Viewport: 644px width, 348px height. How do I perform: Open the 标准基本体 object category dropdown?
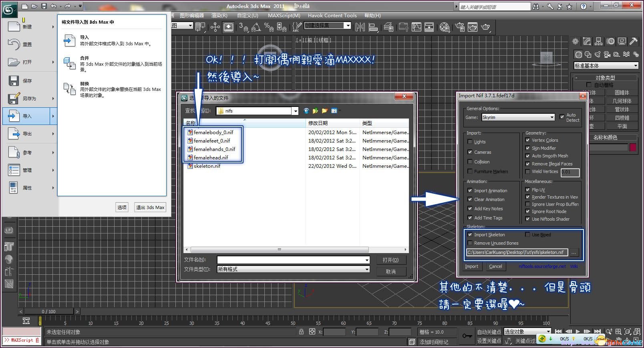(606, 65)
